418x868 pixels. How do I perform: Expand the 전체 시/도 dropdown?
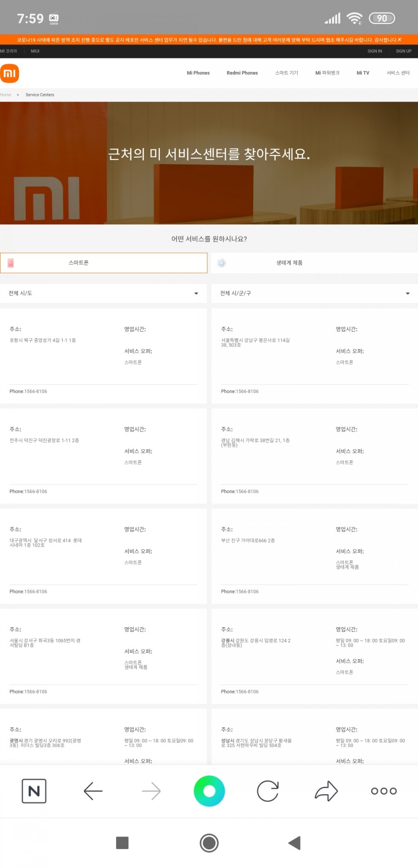(x=104, y=293)
